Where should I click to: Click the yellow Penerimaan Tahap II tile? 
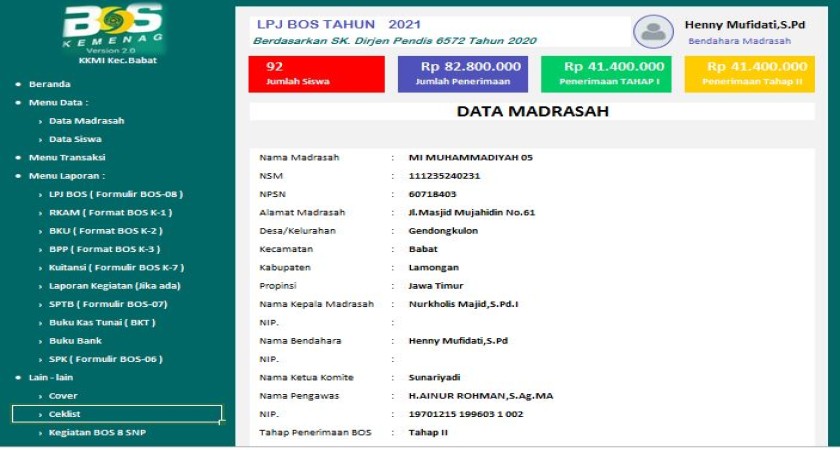click(749, 74)
